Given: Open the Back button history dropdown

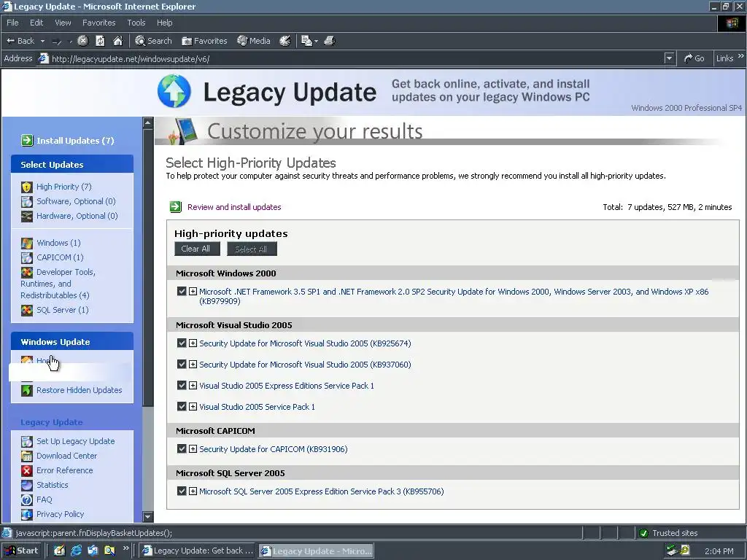Looking at the screenshot, I should pos(42,42).
